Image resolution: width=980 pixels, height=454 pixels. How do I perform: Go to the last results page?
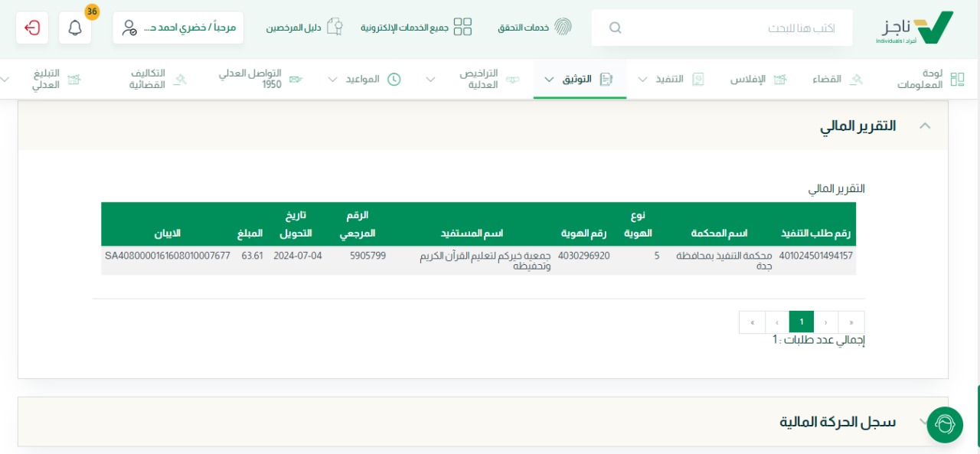point(752,322)
